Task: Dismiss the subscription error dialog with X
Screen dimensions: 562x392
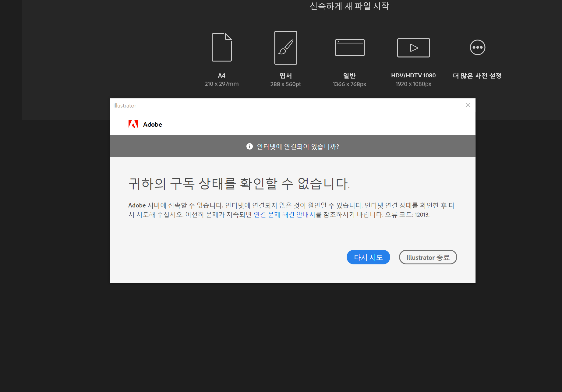Action: point(468,105)
